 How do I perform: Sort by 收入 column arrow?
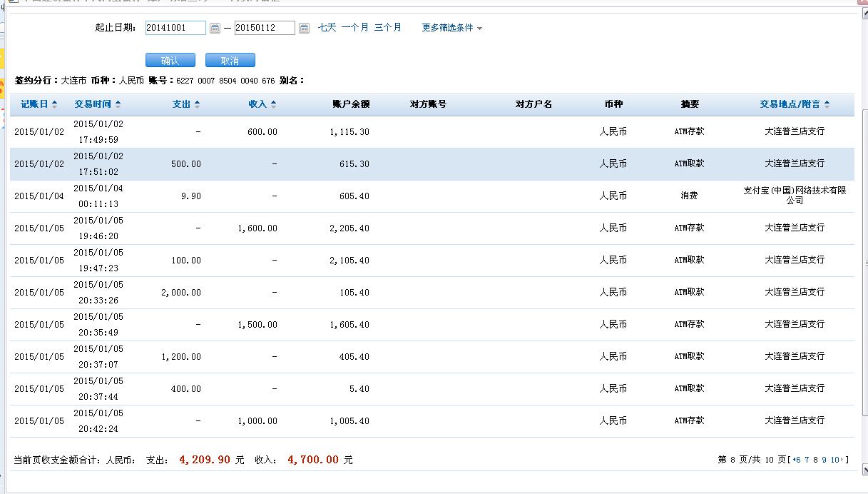click(x=273, y=104)
